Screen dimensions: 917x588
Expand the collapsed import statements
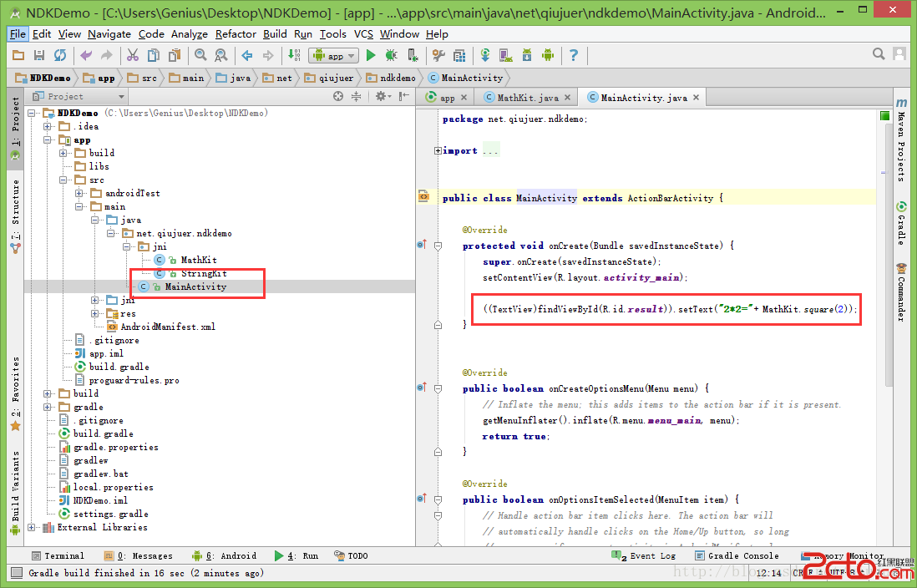438,151
